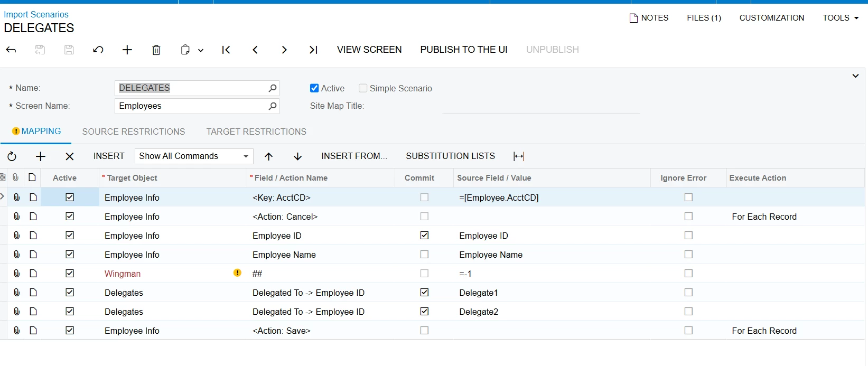Toggle Commit checkbox on Delegate1 row
Screen dimensions: 868x366
click(x=424, y=293)
